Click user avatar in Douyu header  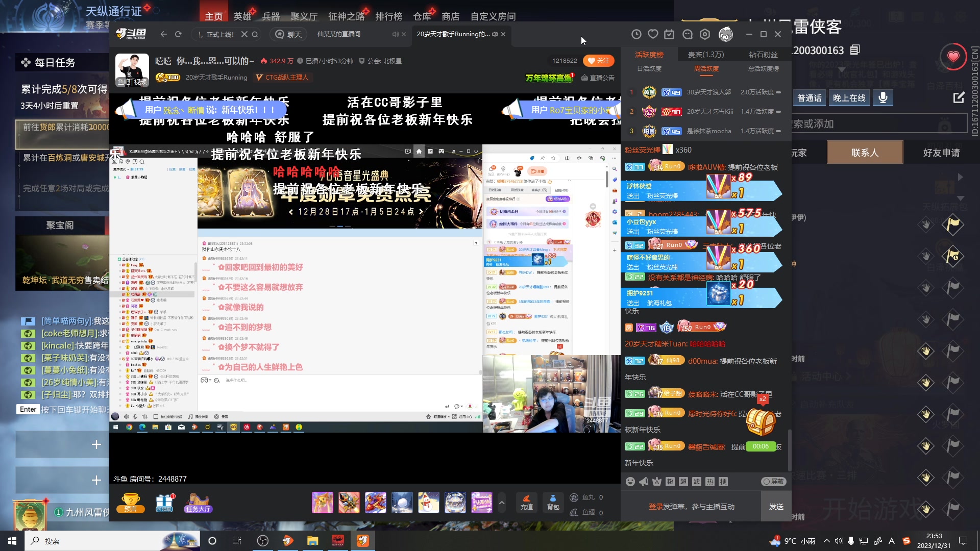pos(725,34)
